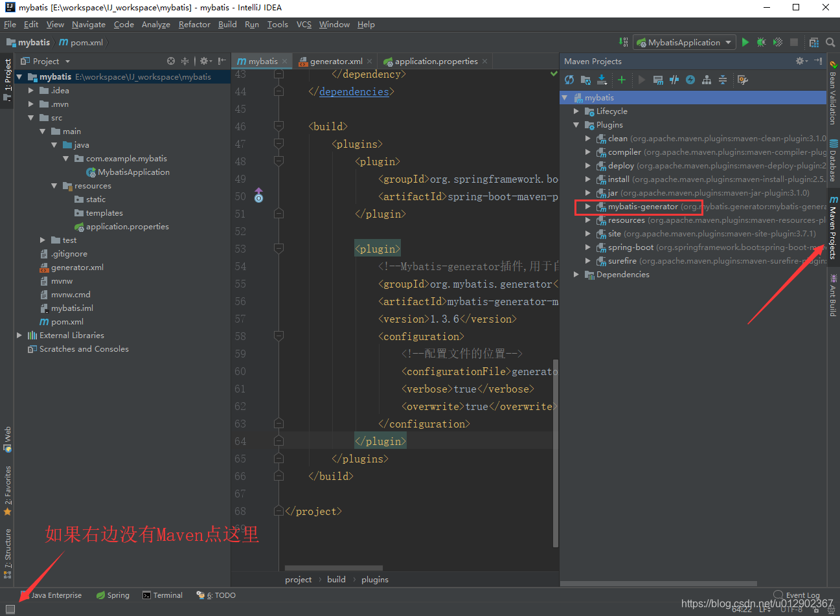Collapse all in Project panel
Viewport: 840px width, 616px height.
[185, 61]
